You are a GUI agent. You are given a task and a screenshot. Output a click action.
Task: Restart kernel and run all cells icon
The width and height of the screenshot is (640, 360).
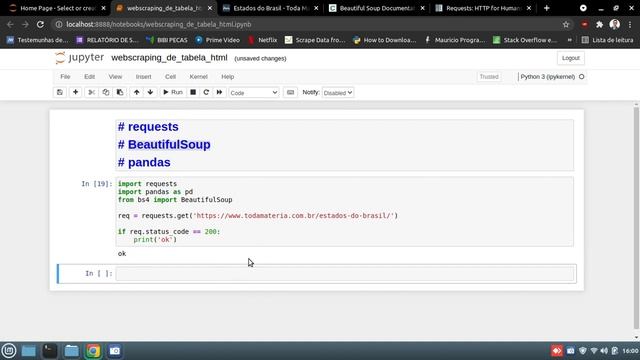point(220,93)
